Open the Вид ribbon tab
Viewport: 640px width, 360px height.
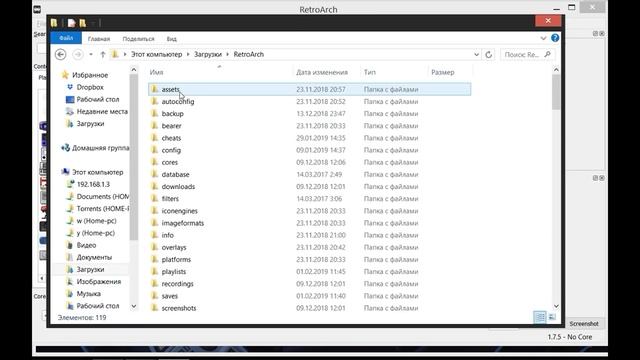coord(171,39)
